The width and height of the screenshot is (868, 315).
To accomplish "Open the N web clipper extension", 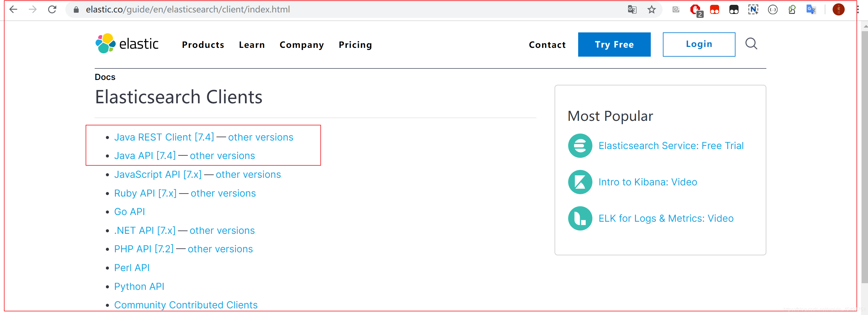I will click(753, 9).
